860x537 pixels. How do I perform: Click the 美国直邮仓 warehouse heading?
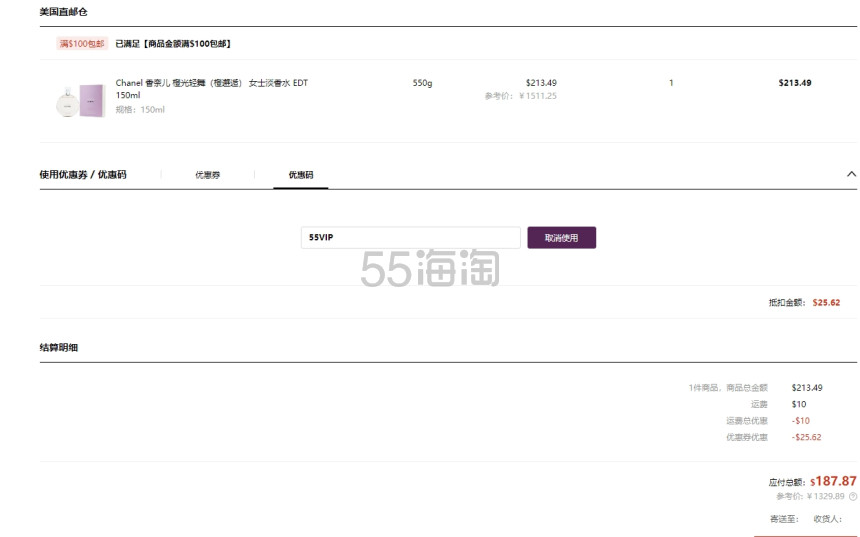point(63,12)
